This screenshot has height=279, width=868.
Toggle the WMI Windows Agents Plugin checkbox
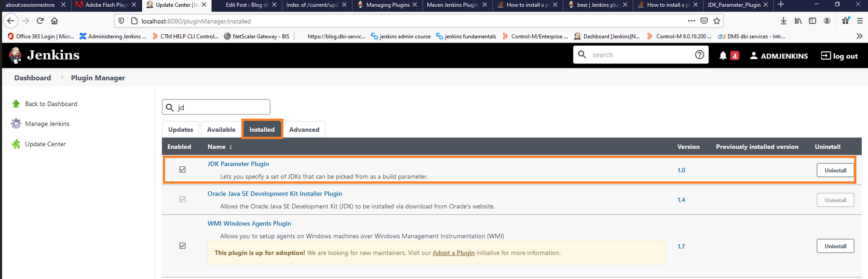182,246
